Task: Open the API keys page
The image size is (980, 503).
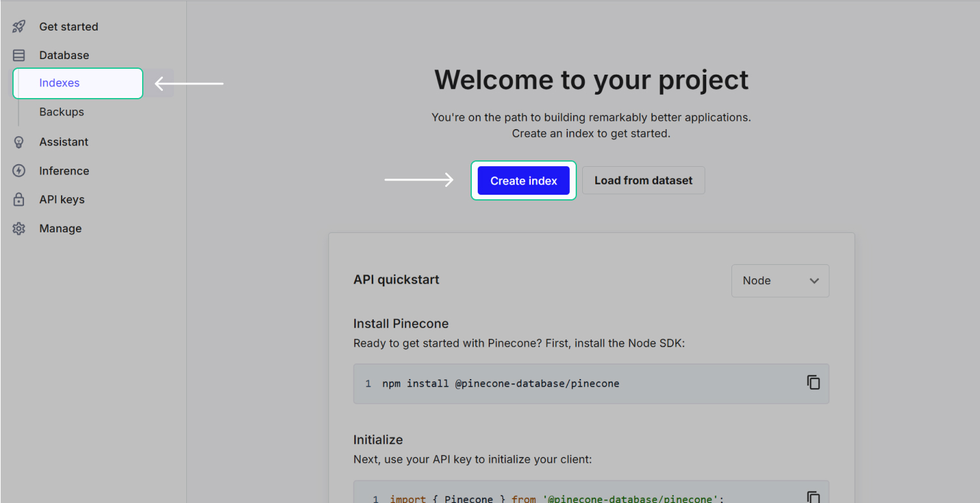Action: (62, 199)
